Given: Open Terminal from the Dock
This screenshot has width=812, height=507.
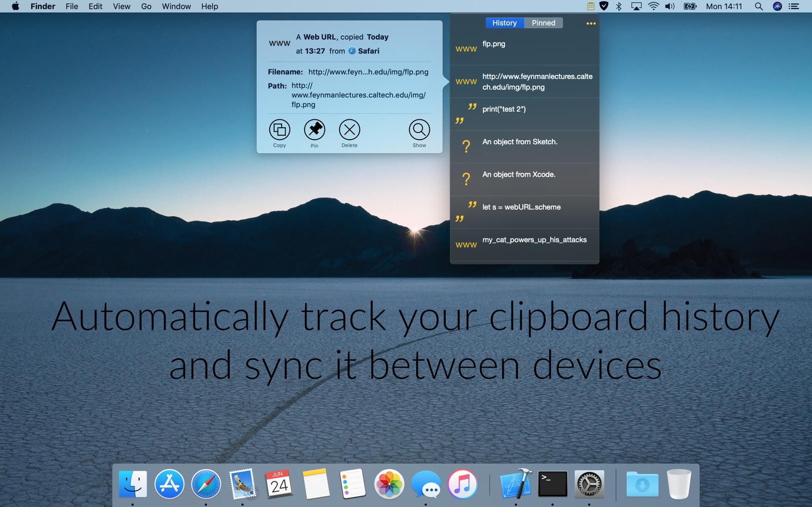Looking at the screenshot, I should pos(553,484).
